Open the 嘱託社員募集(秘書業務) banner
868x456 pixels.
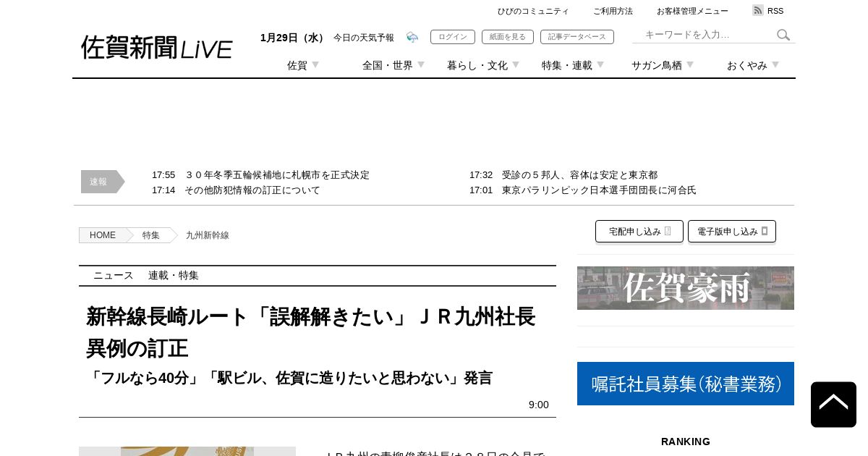pos(686,384)
